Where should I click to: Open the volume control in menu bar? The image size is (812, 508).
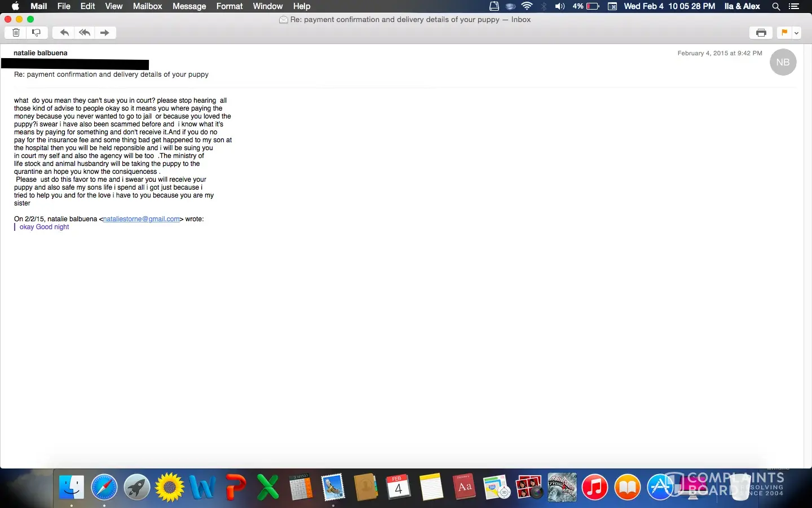tap(559, 6)
